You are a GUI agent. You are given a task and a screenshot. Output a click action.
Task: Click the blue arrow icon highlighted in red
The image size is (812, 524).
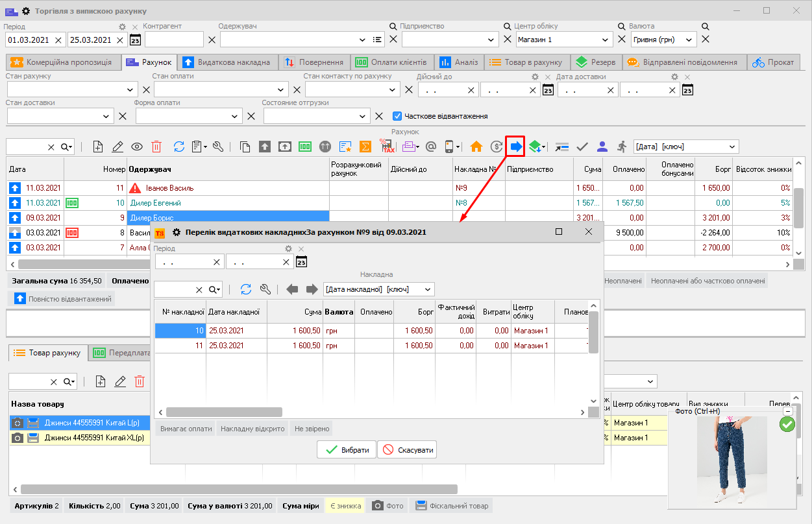click(x=515, y=147)
